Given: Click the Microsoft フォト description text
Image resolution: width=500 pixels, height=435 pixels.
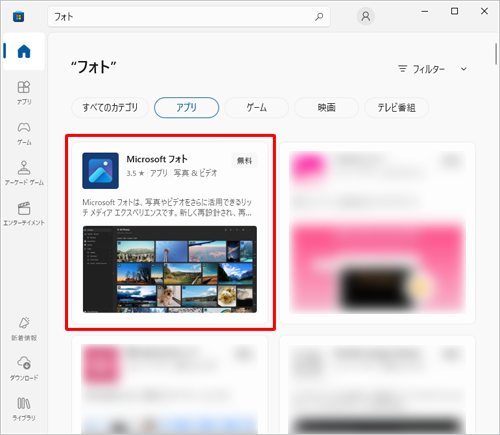Looking at the screenshot, I should 167,207.
